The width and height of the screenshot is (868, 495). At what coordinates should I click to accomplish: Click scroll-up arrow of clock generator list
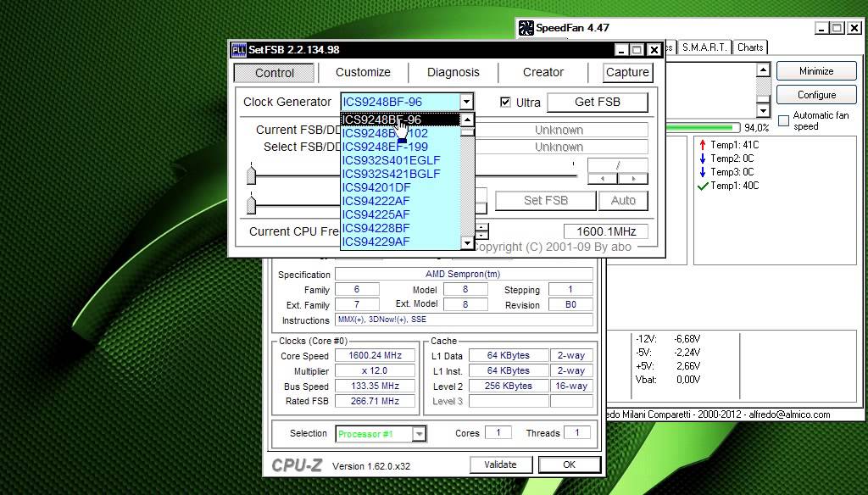(x=467, y=120)
